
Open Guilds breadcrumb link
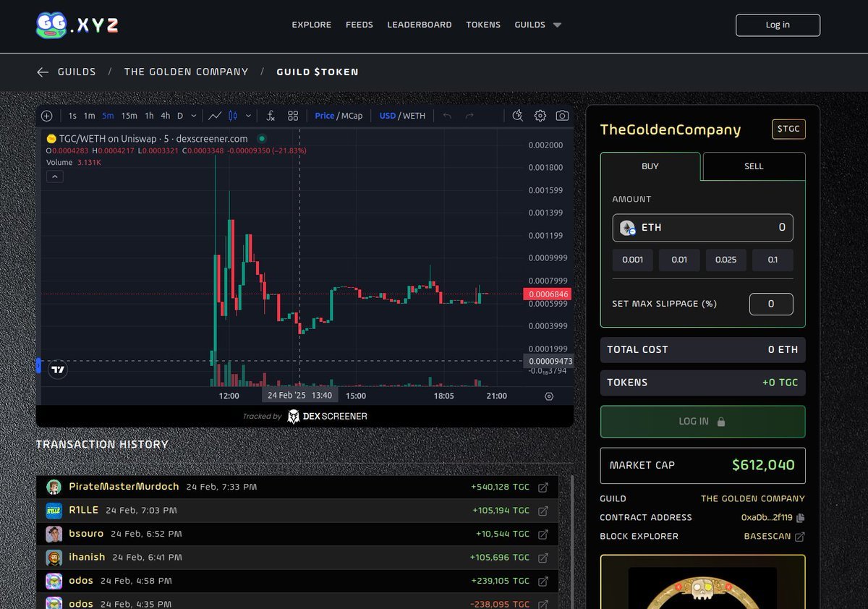77,72
